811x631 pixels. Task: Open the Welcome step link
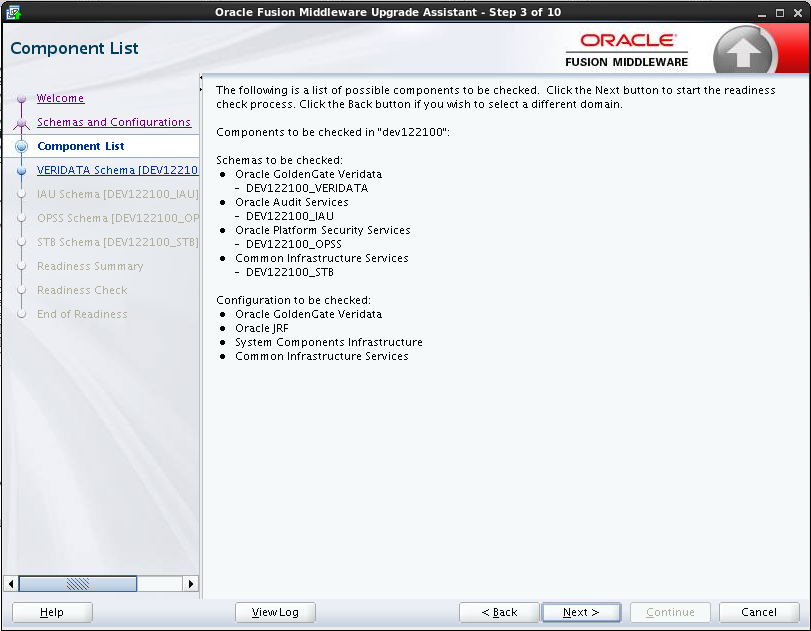point(61,98)
